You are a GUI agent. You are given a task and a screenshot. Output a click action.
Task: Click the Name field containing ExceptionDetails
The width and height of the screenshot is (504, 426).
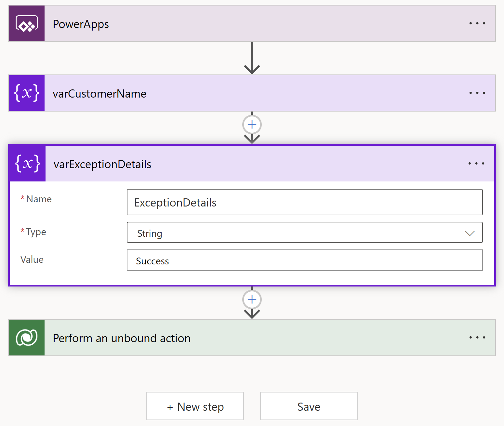click(x=304, y=202)
